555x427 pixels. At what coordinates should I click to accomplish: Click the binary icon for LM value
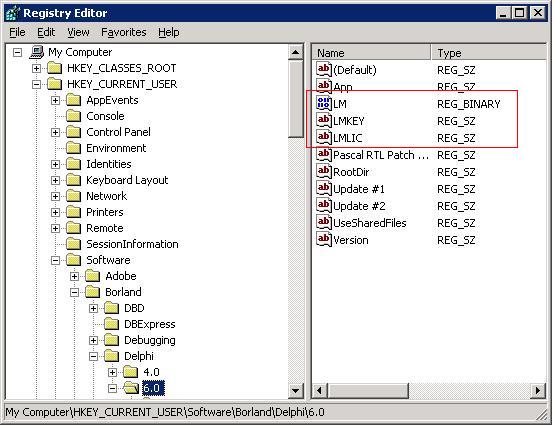(324, 103)
